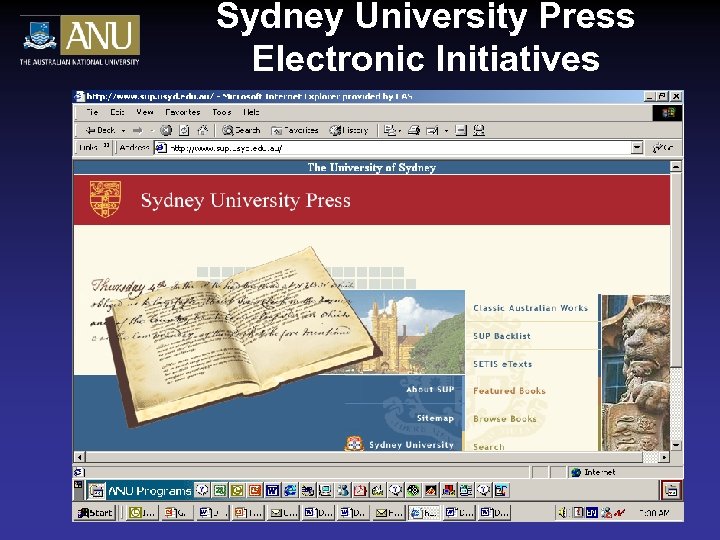This screenshot has height=540, width=720.
Task: Refresh the page using the Refresh icon
Action: point(184,130)
